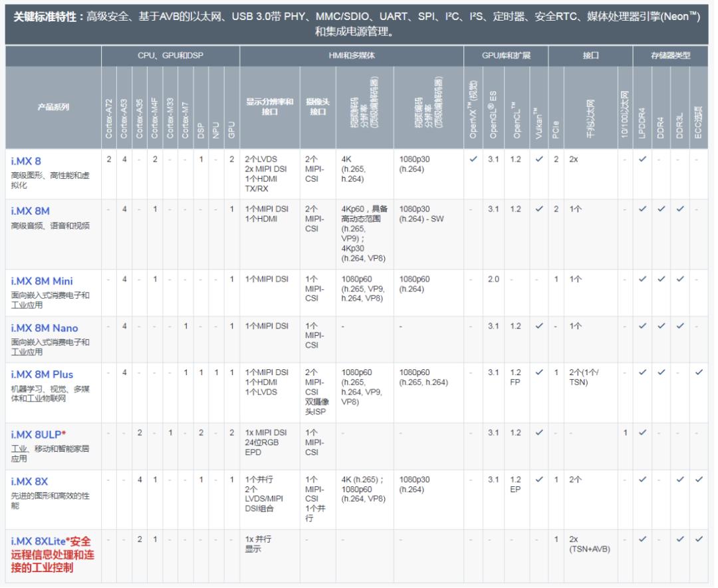Select the 摄像头接口 column header

tap(318, 107)
